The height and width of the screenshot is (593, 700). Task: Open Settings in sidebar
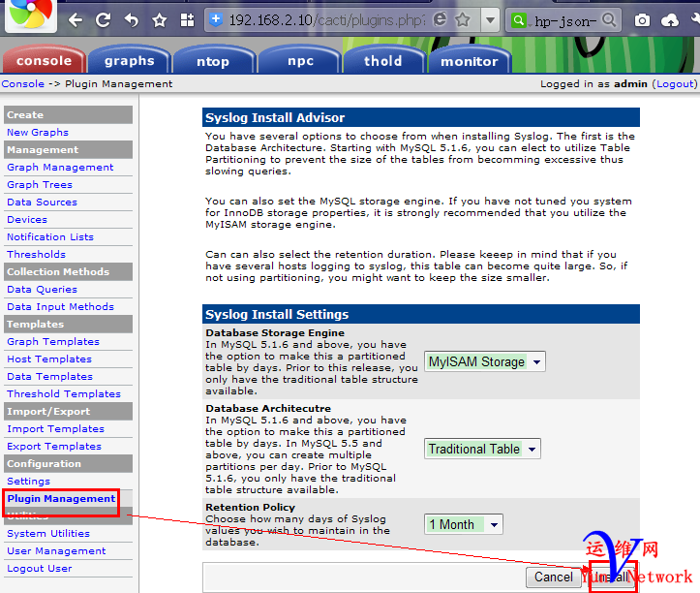(x=29, y=481)
